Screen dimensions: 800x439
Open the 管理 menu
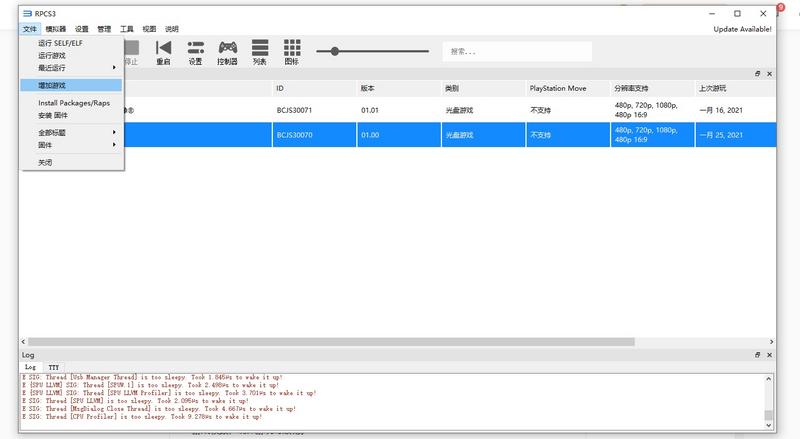point(104,29)
